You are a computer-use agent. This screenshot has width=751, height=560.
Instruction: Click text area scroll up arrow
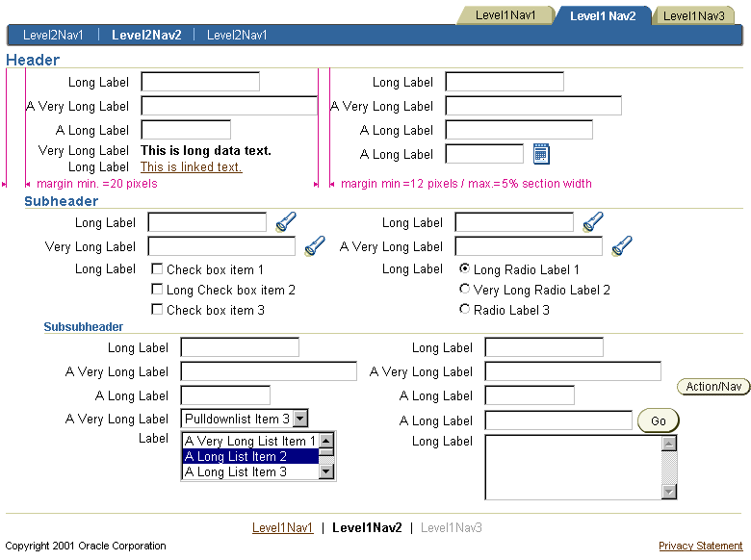(x=669, y=444)
